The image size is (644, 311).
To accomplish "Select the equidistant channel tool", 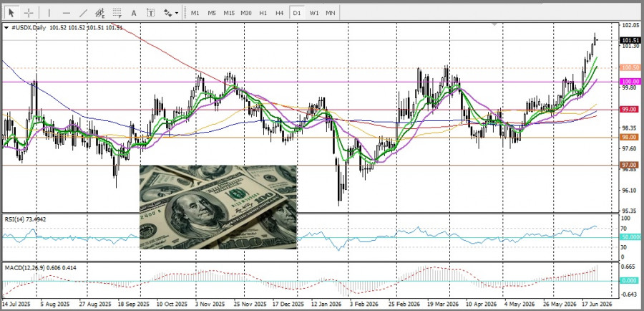I will tap(99, 13).
